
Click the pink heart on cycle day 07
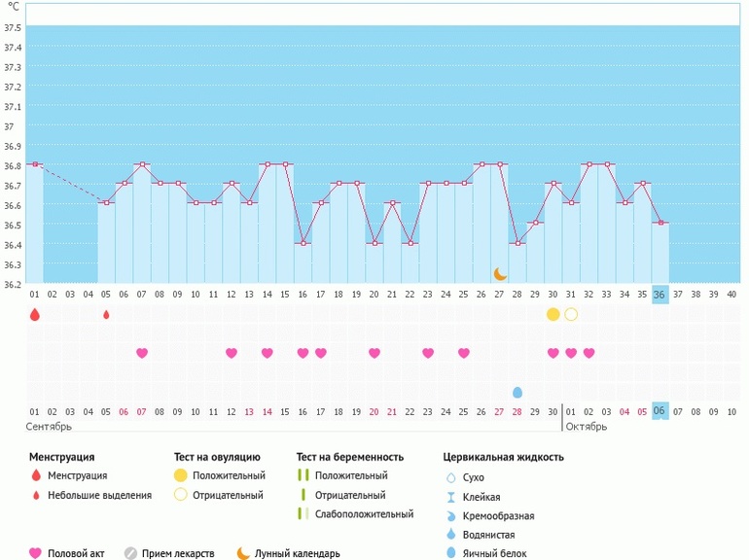142,353
